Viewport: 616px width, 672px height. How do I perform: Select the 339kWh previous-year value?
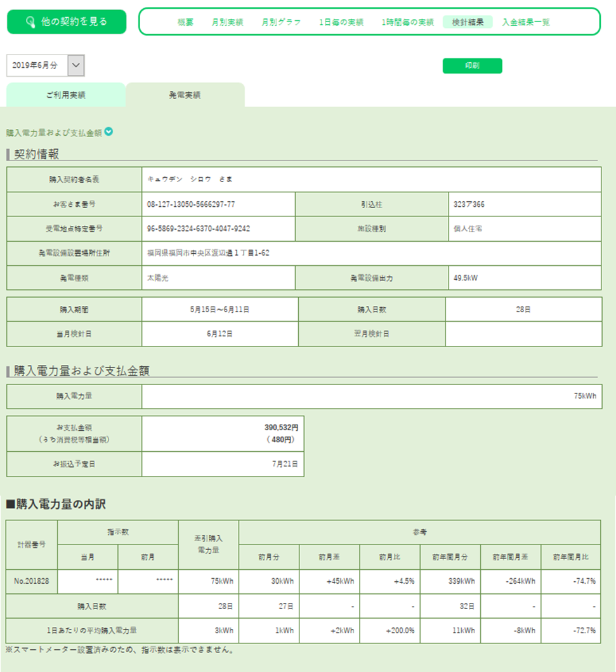click(462, 581)
